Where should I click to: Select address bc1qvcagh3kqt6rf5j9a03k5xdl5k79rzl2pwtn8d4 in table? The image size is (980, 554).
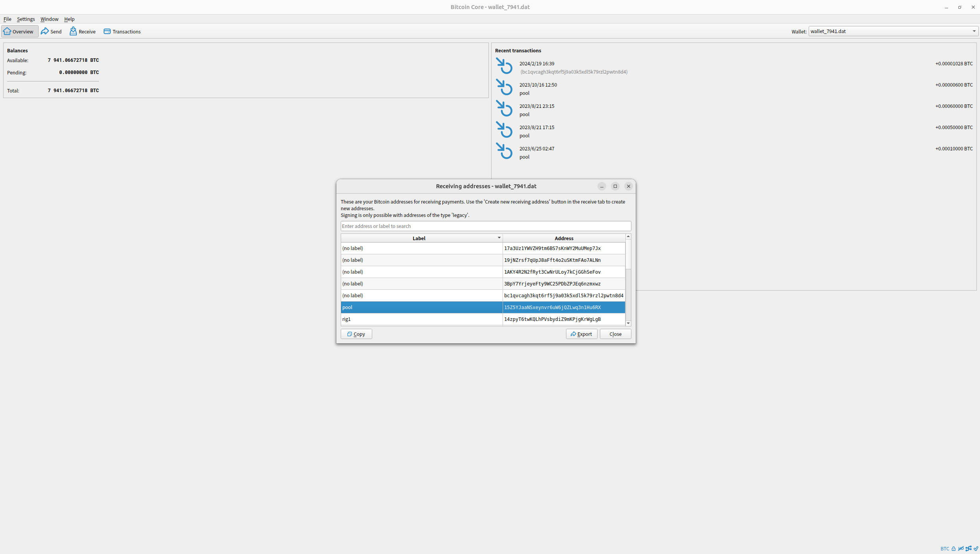564,295
